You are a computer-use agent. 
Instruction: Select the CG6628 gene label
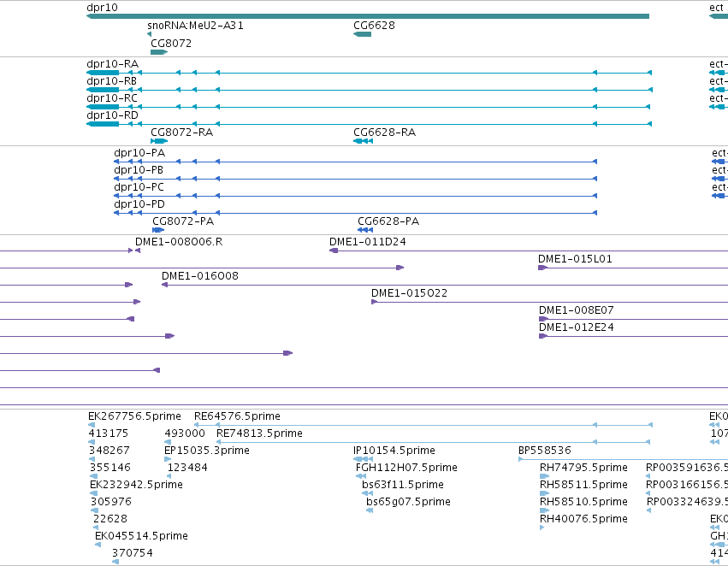(x=374, y=25)
